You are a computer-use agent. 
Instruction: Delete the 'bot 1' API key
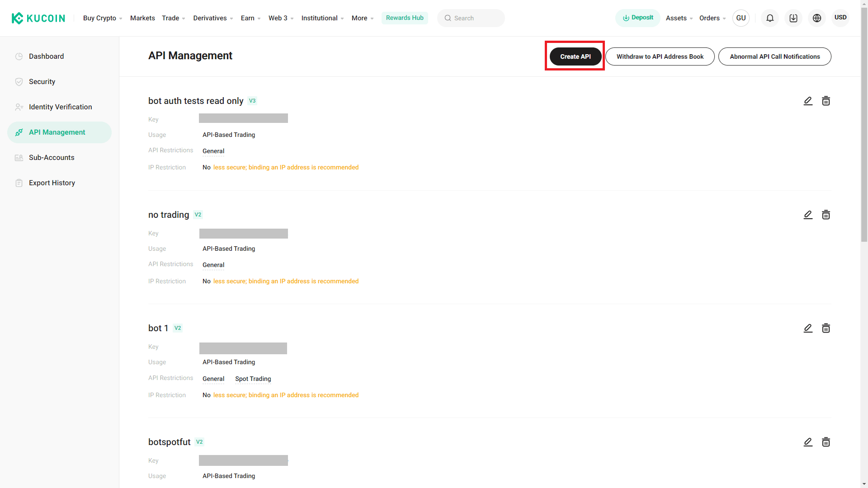click(x=826, y=328)
